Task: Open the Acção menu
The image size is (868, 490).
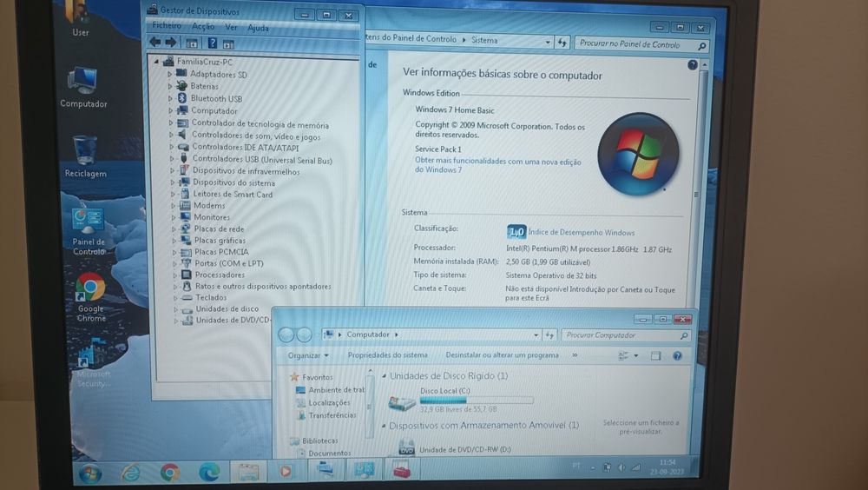Action: (203, 26)
